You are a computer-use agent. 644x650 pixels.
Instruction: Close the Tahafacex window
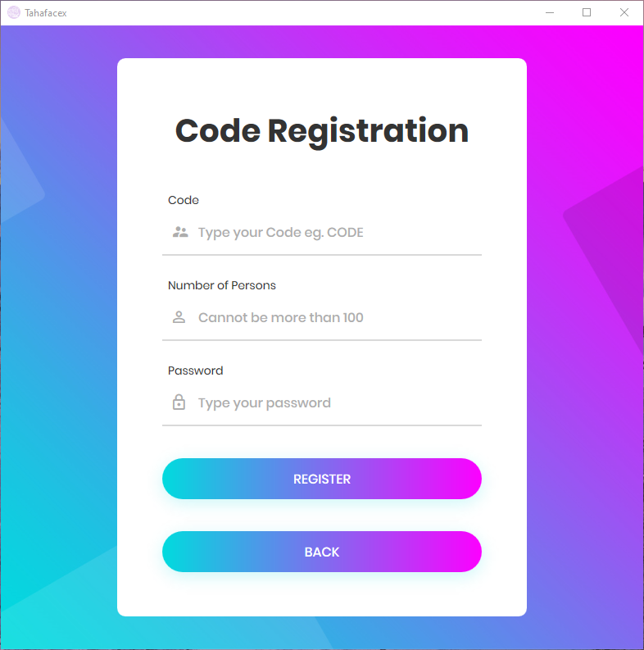(x=624, y=12)
